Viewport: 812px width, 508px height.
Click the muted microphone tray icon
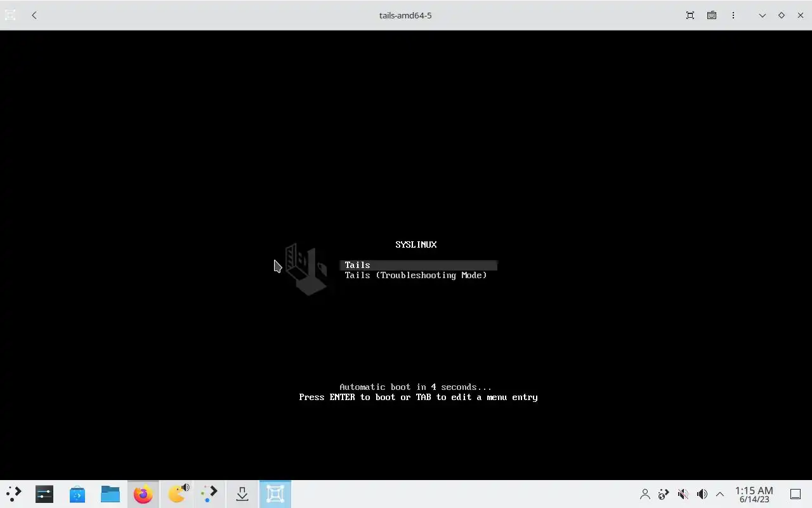click(683, 494)
